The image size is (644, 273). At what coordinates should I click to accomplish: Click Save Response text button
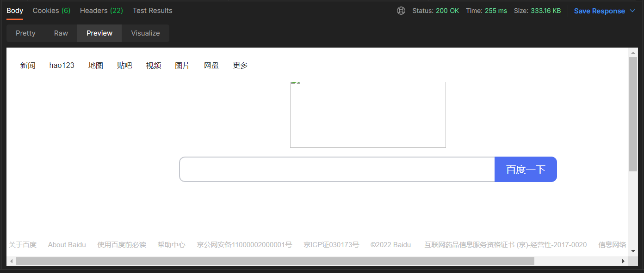click(599, 11)
